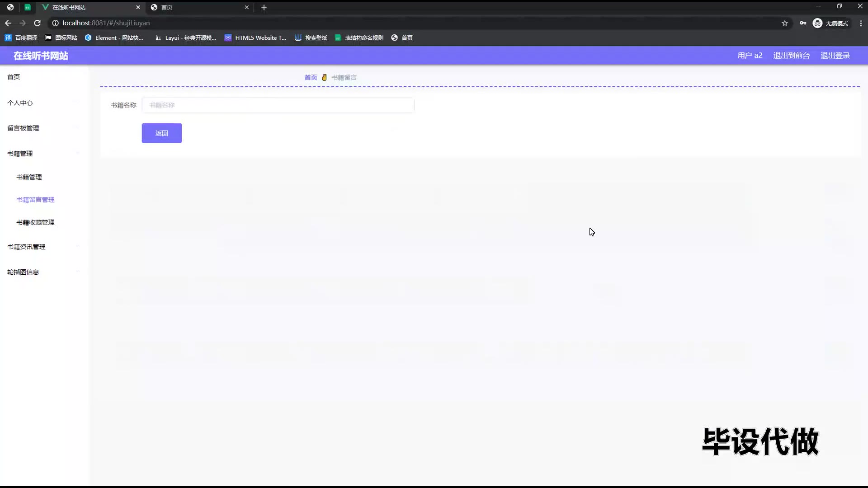Image resolution: width=868 pixels, height=488 pixels.
Task: Close the 在线听书网站 tab
Action: pyautogui.click(x=138, y=7)
